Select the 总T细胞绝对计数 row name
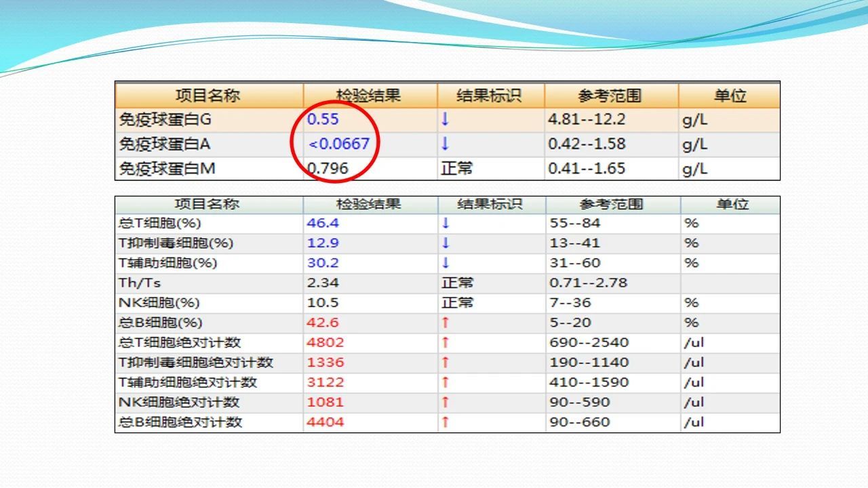Image resolution: width=868 pixels, height=488 pixels. [x=180, y=342]
